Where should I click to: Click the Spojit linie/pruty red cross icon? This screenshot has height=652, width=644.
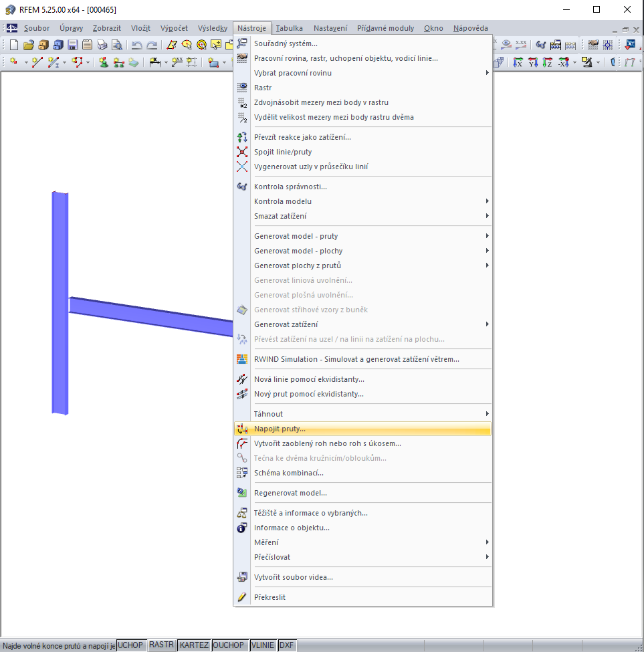tap(242, 152)
